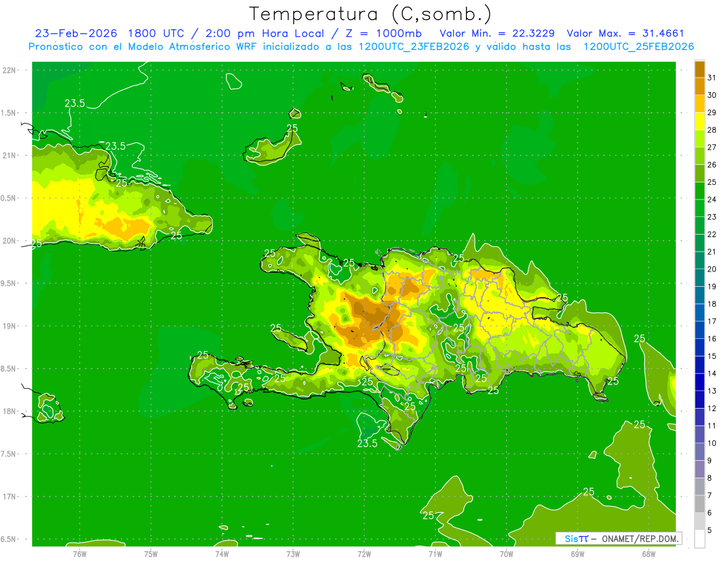Select the "23-Feb-2026" date text
Image resolution: width=728 pixels, height=562 pixels.
coord(76,33)
